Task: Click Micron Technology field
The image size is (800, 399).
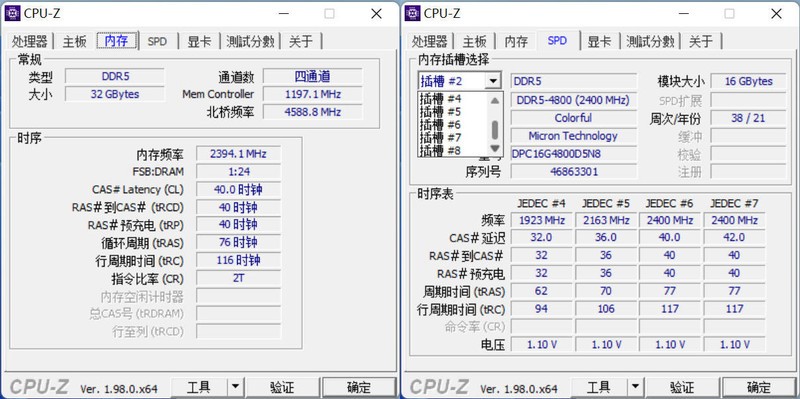Action: (573, 136)
